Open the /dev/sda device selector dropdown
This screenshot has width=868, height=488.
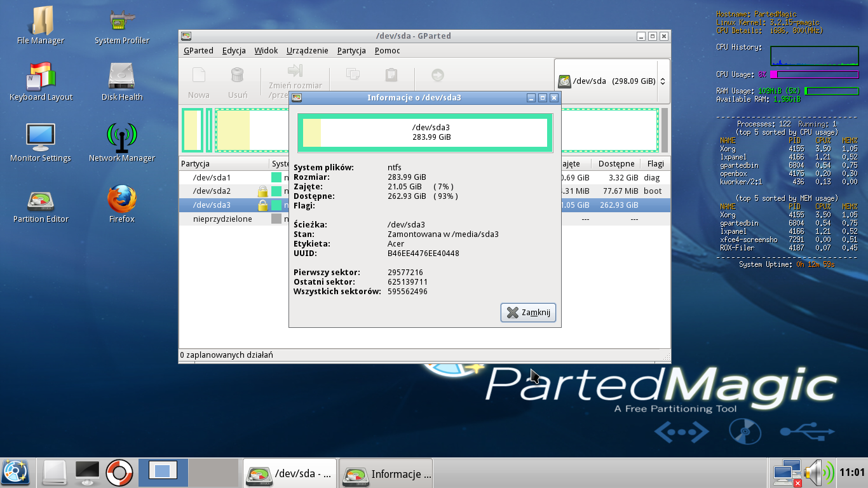[613, 81]
